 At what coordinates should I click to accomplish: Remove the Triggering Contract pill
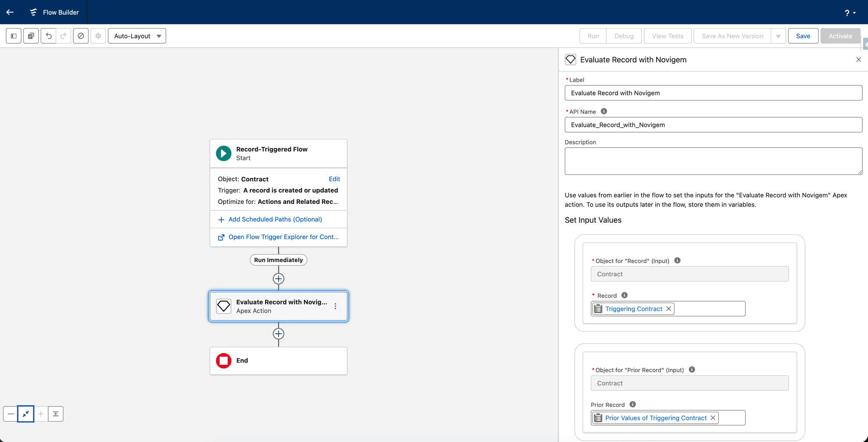click(x=669, y=309)
